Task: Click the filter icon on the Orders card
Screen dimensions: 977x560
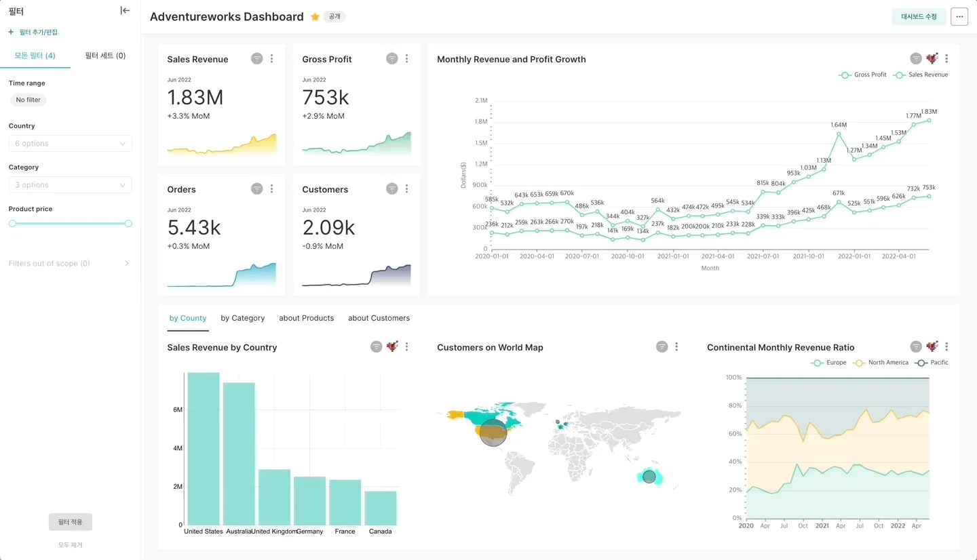Action: click(256, 189)
